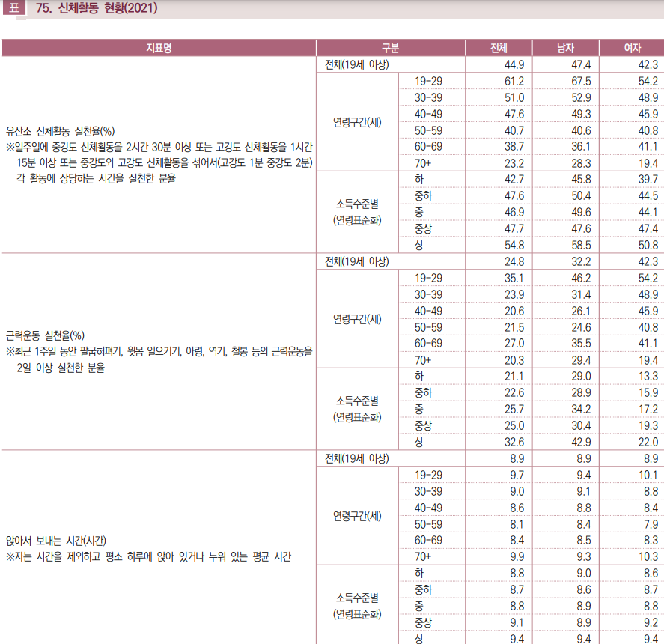The height and width of the screenshot is (644, 664).
Task: Select the 49.3 cell for men aged 40-49
Action: [x=581, y=115]
